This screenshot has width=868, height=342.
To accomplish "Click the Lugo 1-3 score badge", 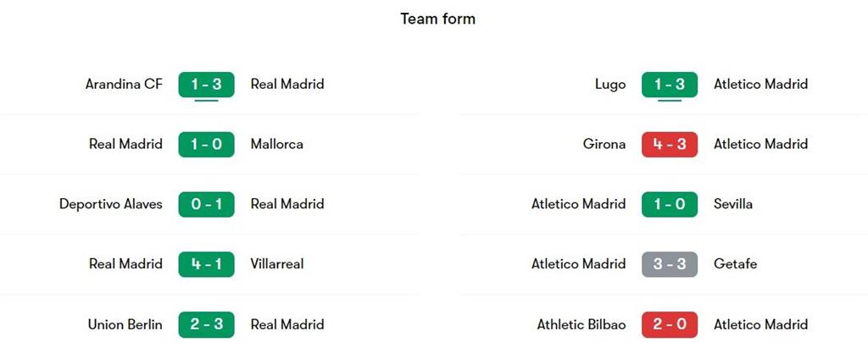I will [670, 85].
